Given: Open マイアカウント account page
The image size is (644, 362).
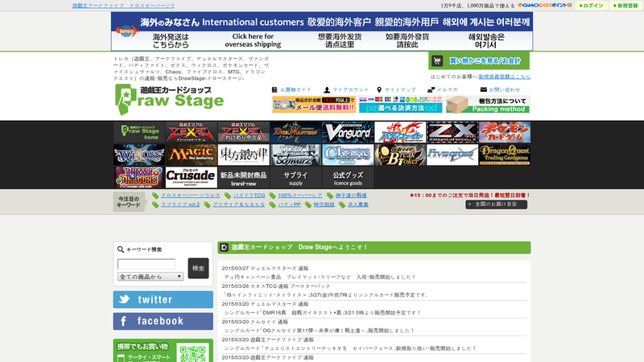Looking at the screenshot, I should tap(346, 89).
